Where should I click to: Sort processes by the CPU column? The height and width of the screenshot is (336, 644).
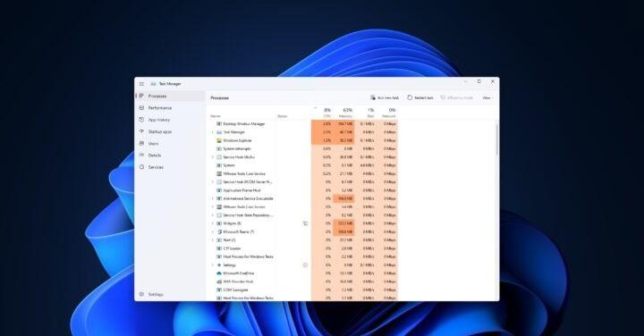tap(322, 113)
